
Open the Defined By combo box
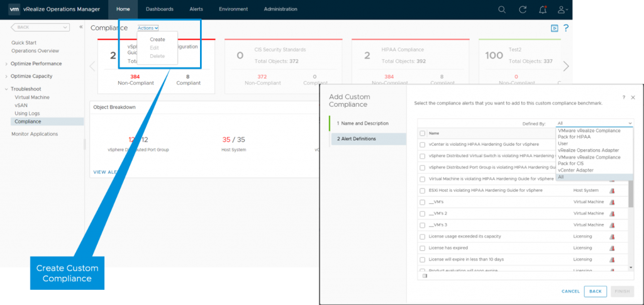594,123
